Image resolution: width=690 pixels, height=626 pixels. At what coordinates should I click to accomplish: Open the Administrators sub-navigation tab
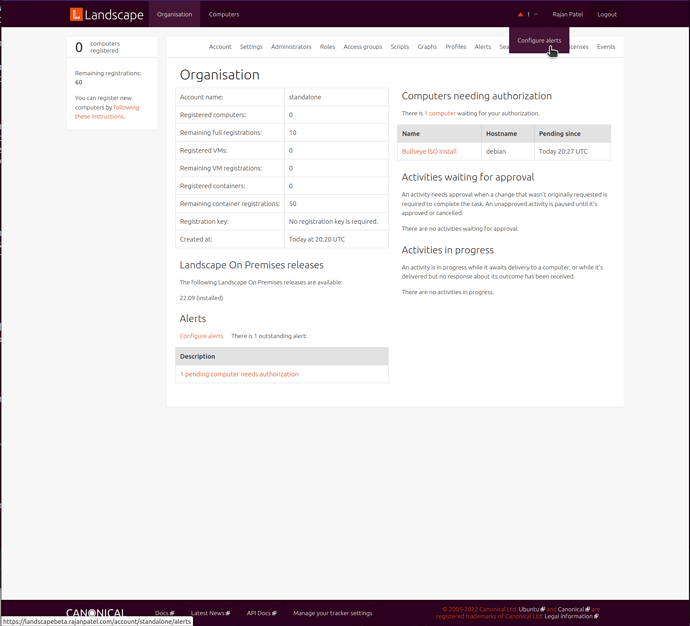(291, 47)
